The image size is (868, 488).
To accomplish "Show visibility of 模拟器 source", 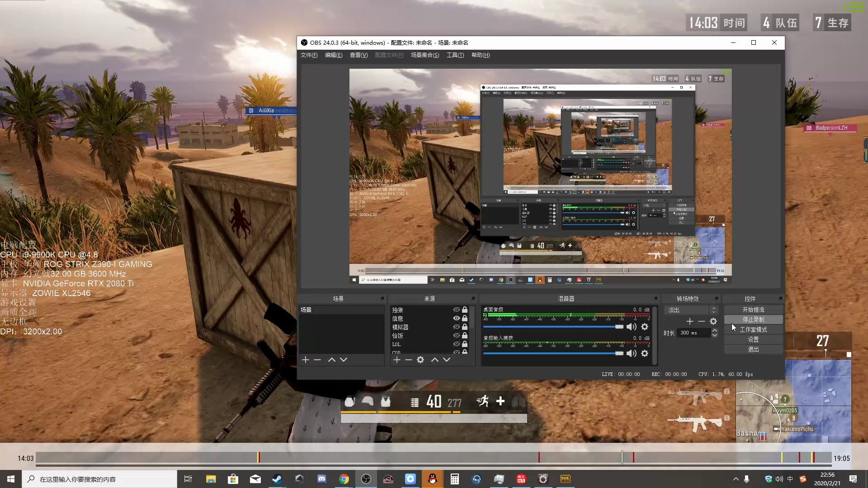I will (456, 327).
